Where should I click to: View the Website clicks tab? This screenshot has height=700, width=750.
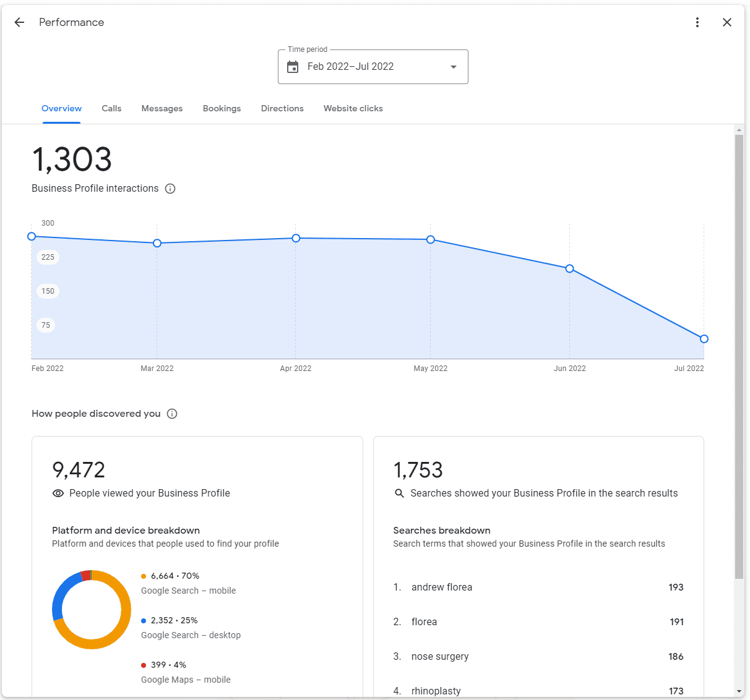tap(353, 108)
